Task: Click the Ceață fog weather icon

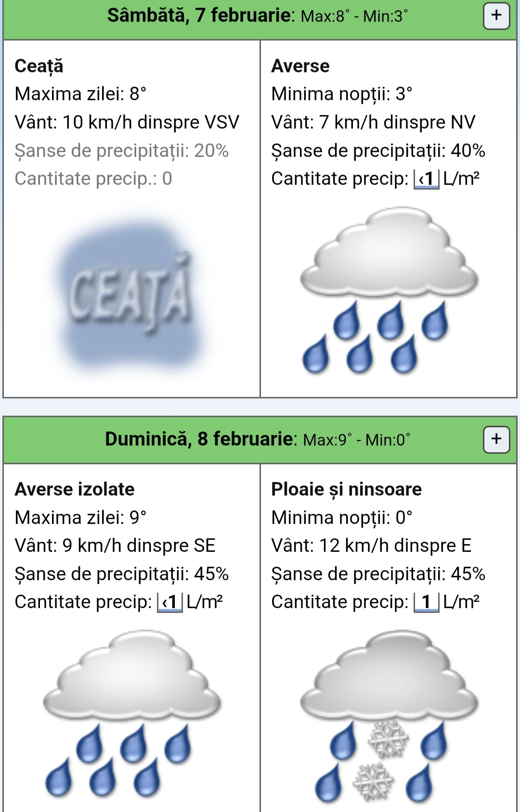Action: coord(130,293)
